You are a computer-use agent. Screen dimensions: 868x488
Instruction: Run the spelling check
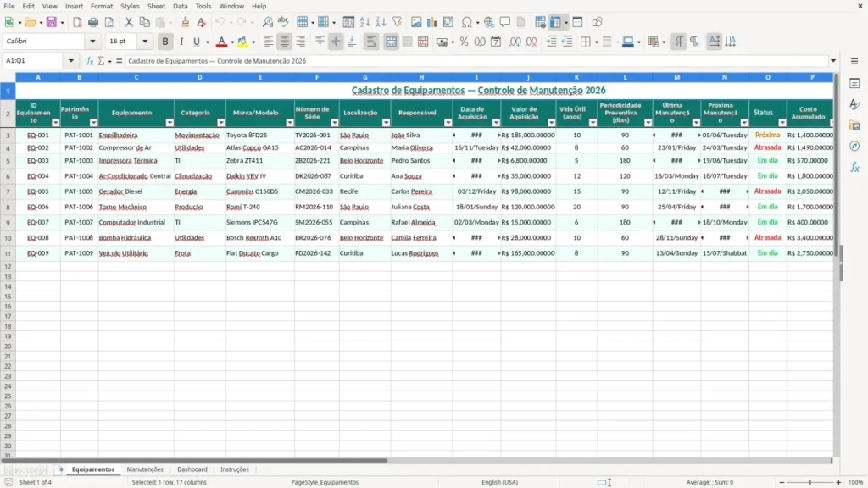(x=283, y=22)
